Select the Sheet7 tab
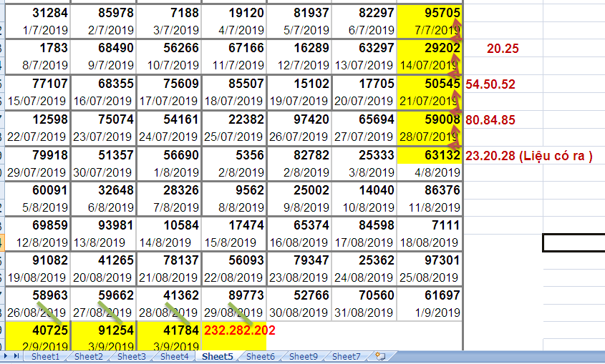Screen dimensions: 605x364 (346, 356)
